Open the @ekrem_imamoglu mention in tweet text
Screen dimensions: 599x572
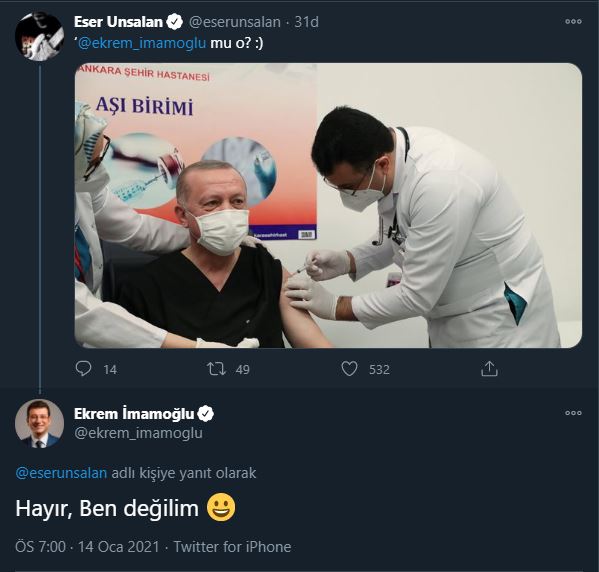tap(142, 43)
